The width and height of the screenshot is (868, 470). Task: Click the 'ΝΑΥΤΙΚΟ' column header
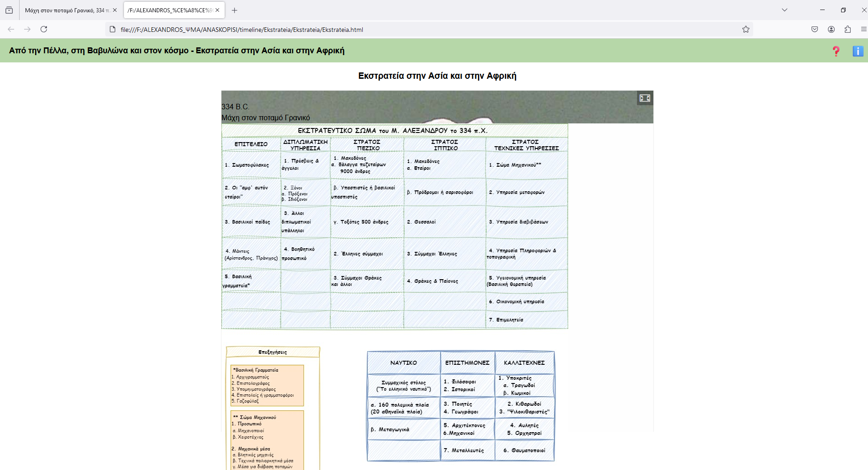404,363
